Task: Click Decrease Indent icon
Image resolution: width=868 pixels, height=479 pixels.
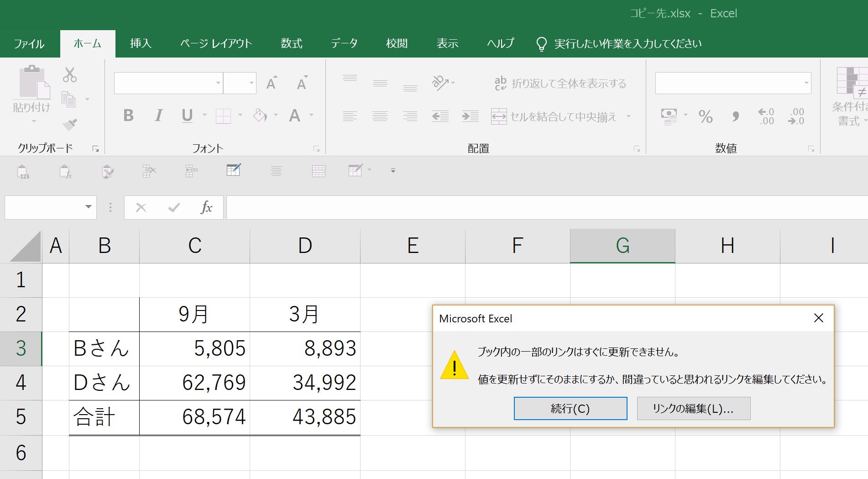Action: [440, 116]
